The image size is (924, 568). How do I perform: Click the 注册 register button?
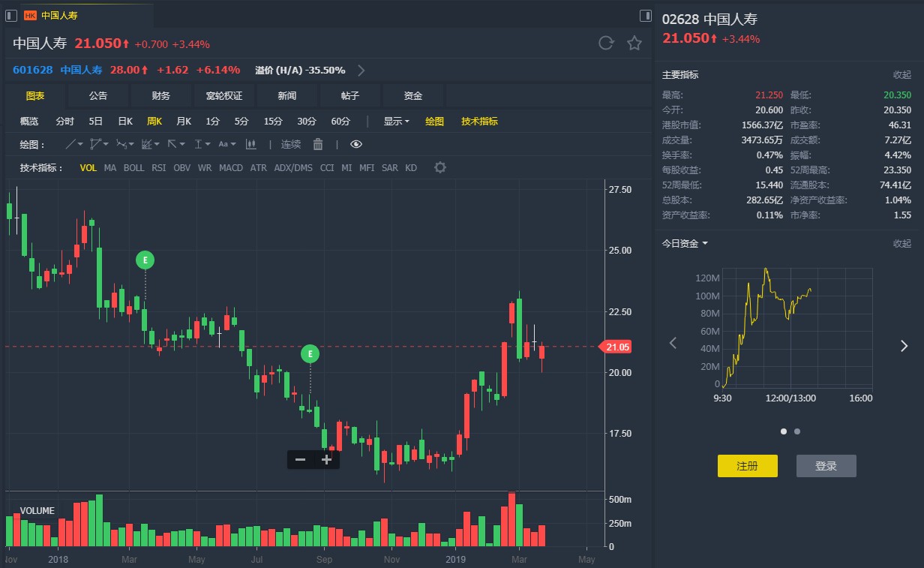click(747, 466)
